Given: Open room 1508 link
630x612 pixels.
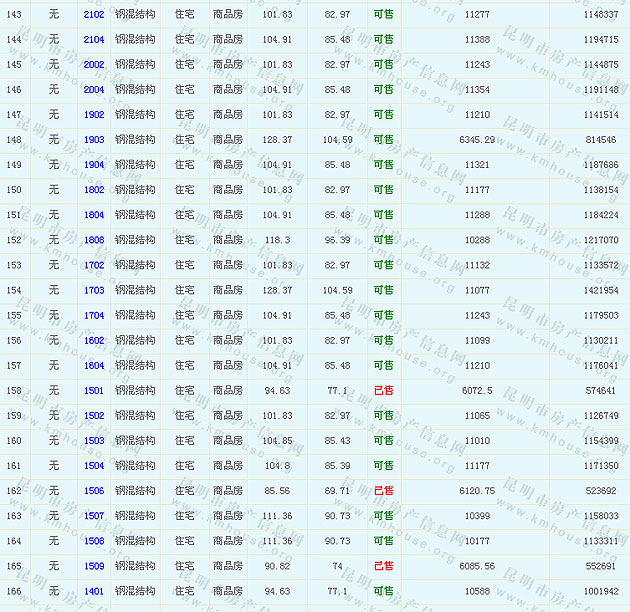Looking at the screenshot, I should (x=93, y=541).
